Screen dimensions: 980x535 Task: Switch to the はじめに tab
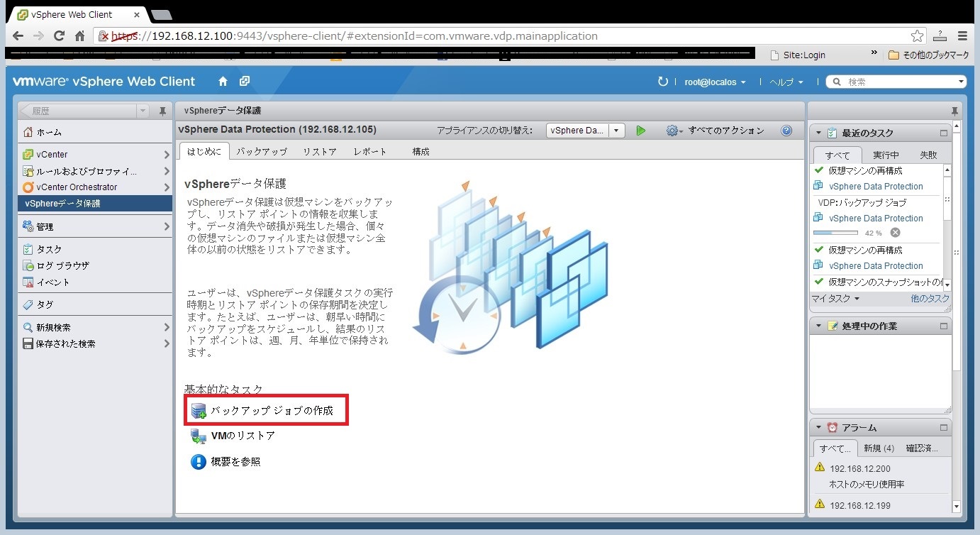pyautogui.click(x=204, y=151)
